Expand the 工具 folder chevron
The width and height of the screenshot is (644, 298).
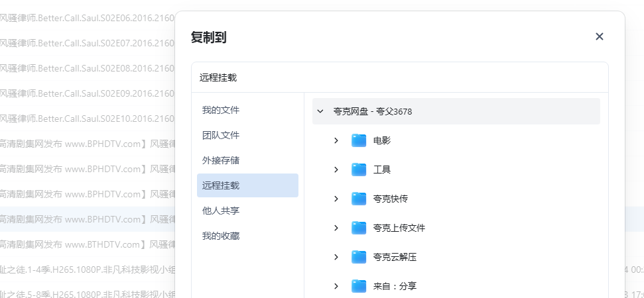[336, 170]
